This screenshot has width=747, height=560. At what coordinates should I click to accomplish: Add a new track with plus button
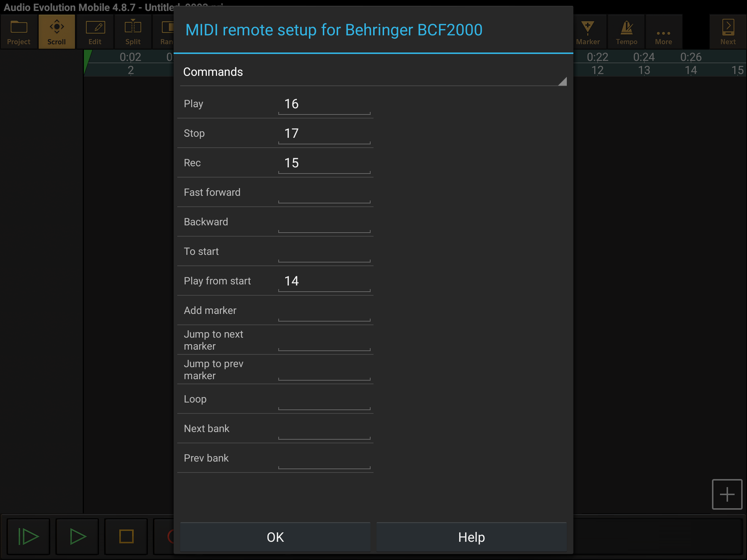pos(727,494)
